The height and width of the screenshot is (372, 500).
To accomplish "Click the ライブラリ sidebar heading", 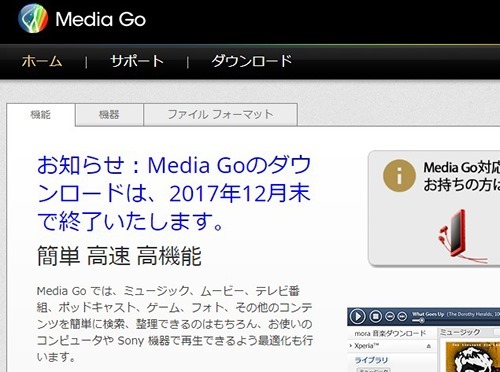I will [x=371, y=360].
